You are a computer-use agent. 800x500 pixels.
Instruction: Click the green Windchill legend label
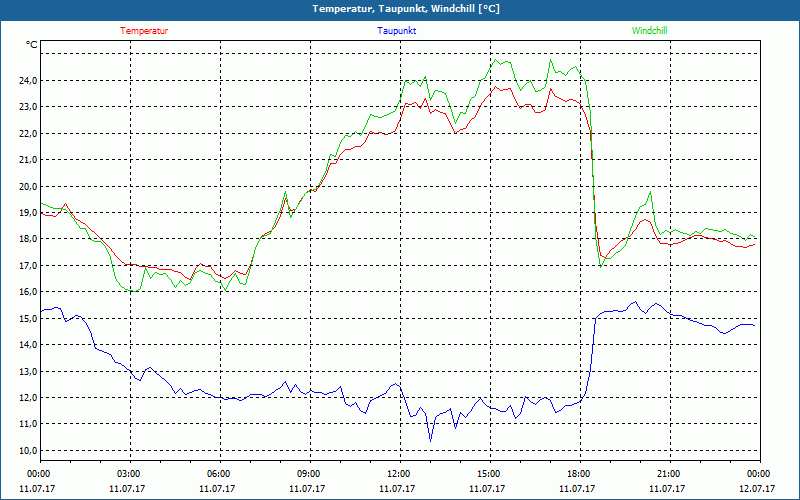(649, 31)
